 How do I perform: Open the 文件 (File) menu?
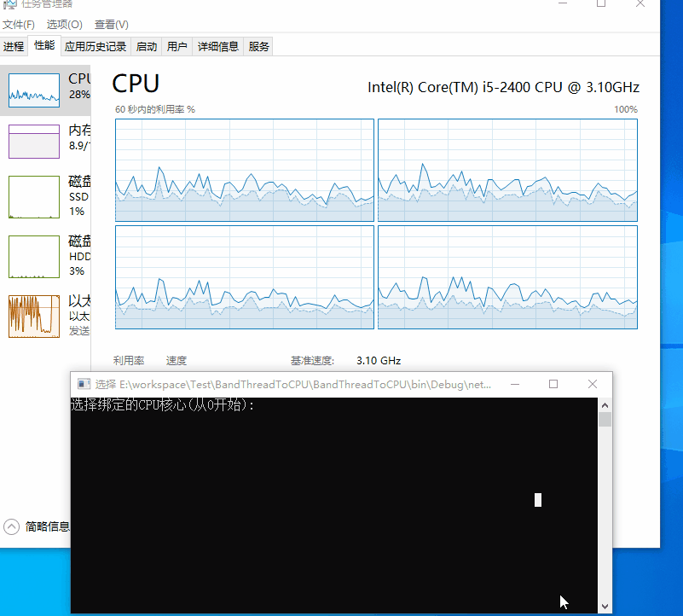tap(19, 24)
